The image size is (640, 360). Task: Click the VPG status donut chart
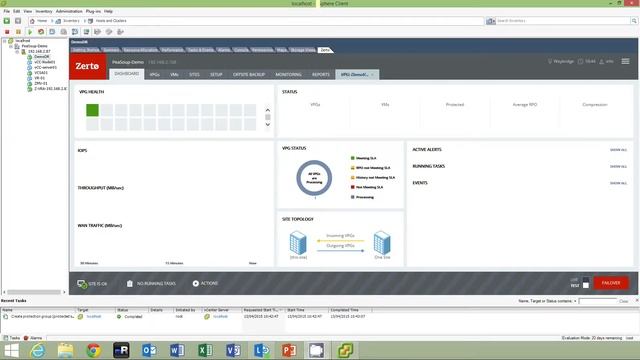(x=314, y=178)
